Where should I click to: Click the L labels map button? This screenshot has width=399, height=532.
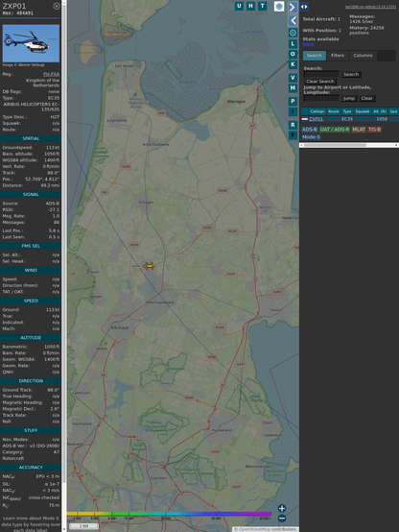tap(293, 44)
